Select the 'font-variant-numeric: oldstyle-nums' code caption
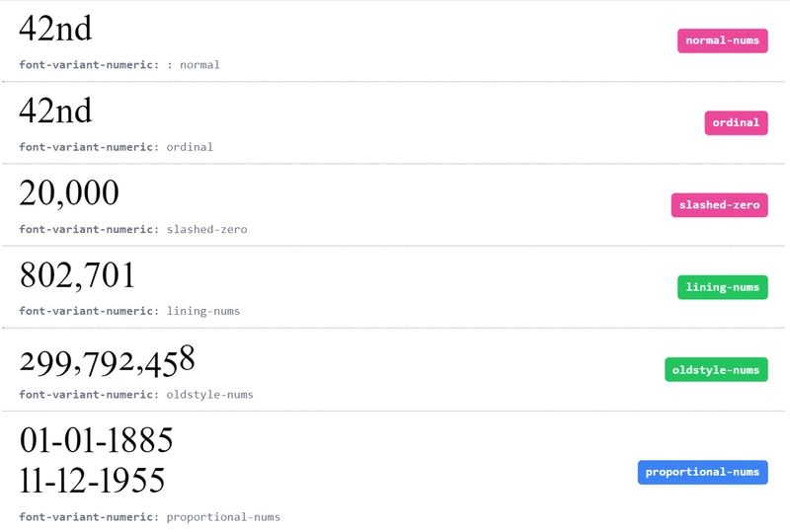790x532 pixels. coord(136,395)
